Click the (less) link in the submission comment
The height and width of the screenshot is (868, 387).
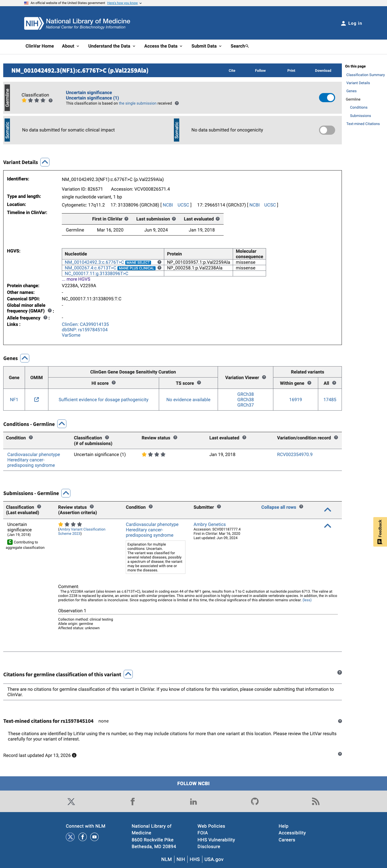307,600
